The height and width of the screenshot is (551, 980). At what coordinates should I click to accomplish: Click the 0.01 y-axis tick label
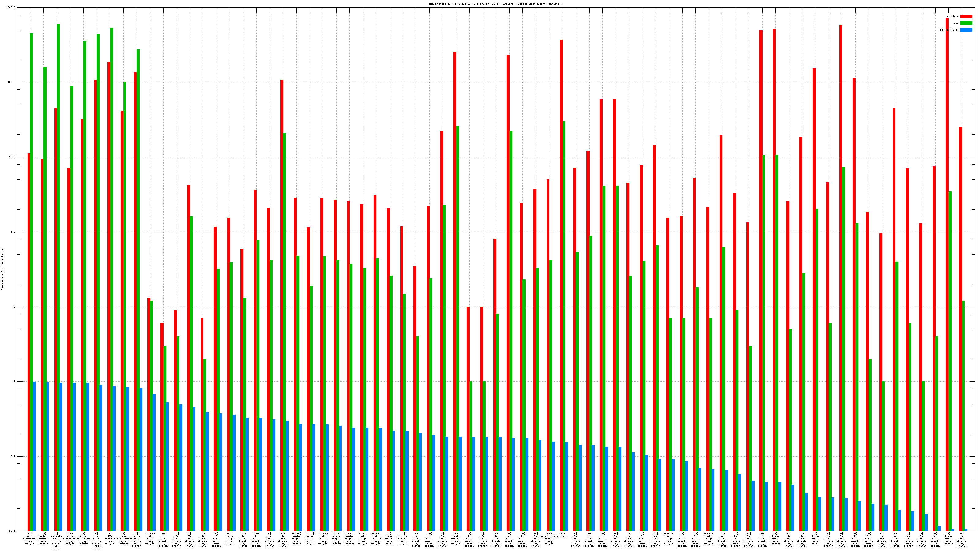[13, 531]
